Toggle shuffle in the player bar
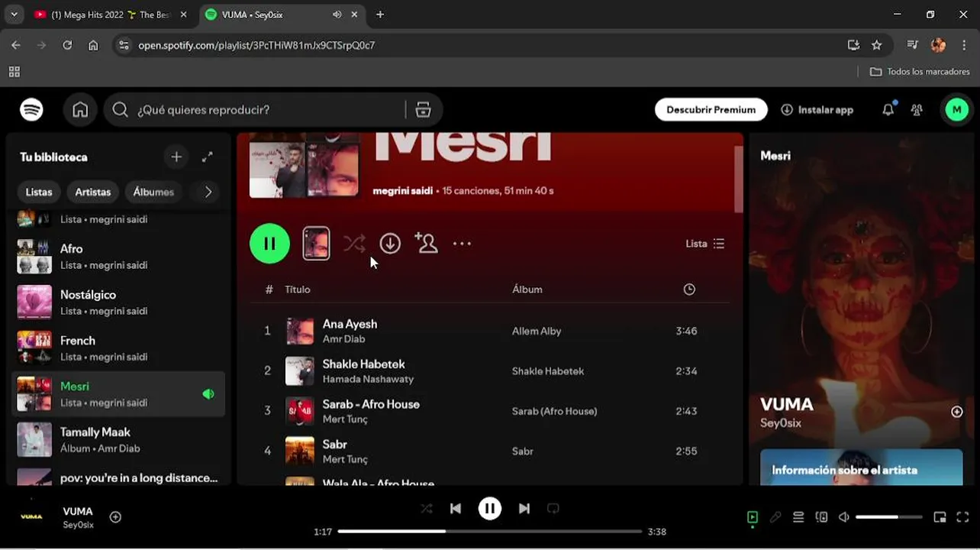The height and width of the screenshot is (550, 980). click(427, 509)
